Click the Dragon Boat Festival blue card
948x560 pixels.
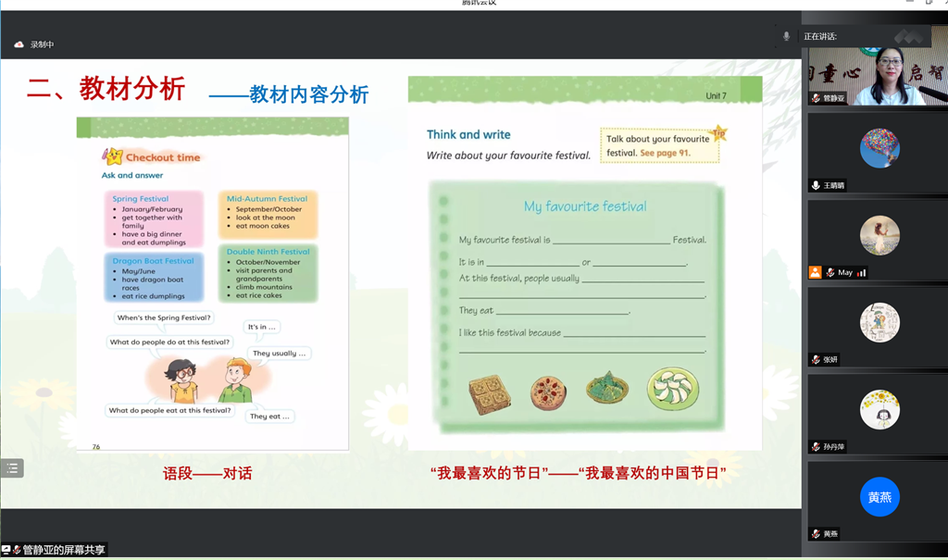tap(154, 278)
